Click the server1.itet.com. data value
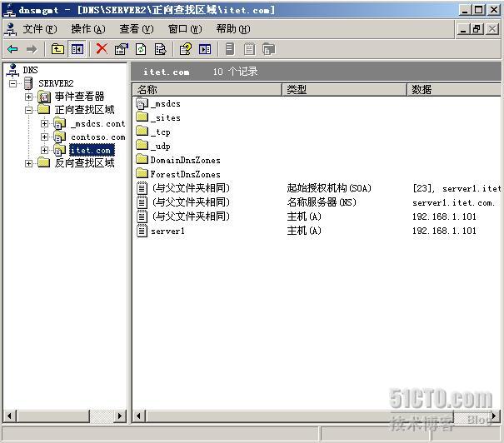504x443 pixels. [x=454, y=202]
